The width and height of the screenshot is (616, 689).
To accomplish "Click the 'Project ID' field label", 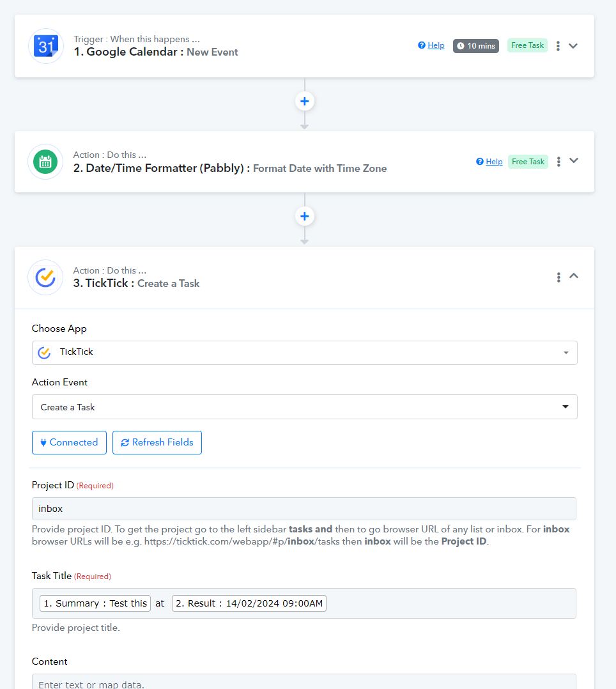I will pyautogui.click(x=53, y=485).
